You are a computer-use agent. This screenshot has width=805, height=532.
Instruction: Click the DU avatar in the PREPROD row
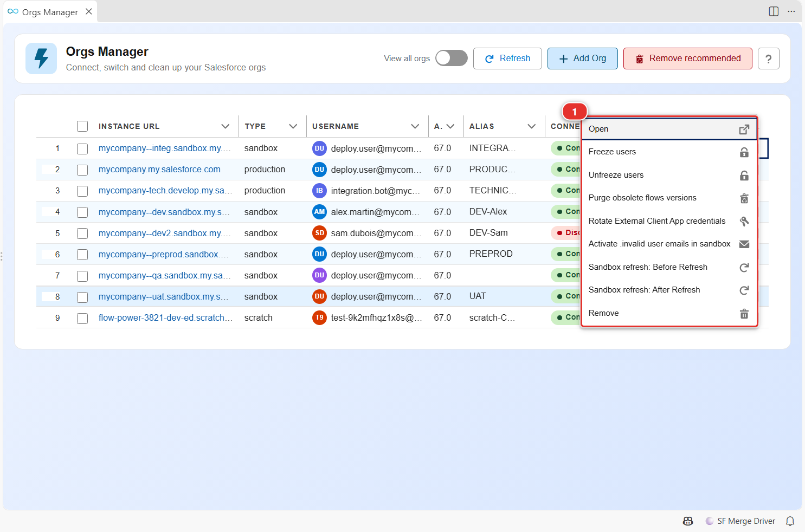click(319, 254)
